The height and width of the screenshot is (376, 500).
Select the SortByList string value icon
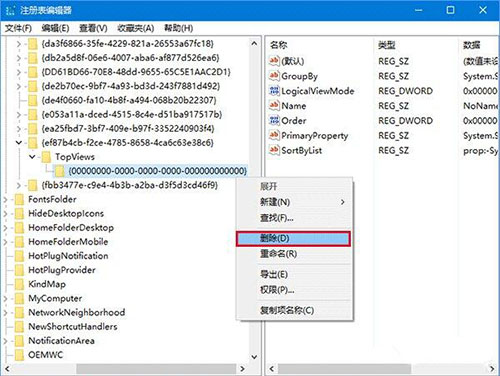click(x=274, y=150)
